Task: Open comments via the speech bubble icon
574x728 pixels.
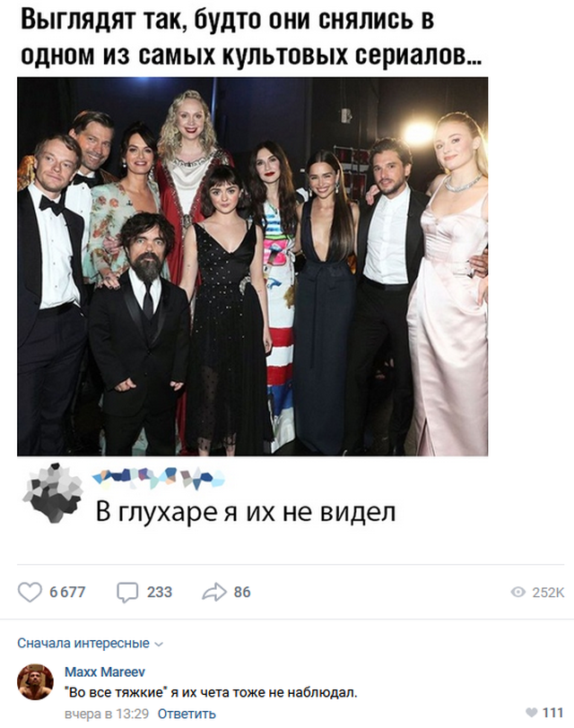Action: pyautogui.click(x=127, y=593)
